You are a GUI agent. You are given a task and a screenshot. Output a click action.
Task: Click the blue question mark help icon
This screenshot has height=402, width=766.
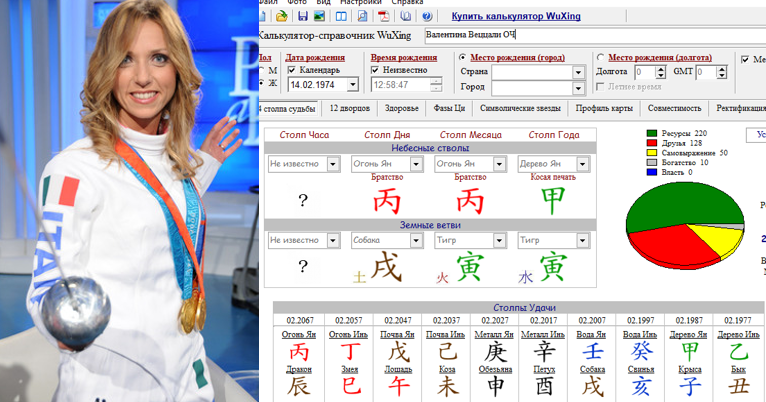(427, 16)
